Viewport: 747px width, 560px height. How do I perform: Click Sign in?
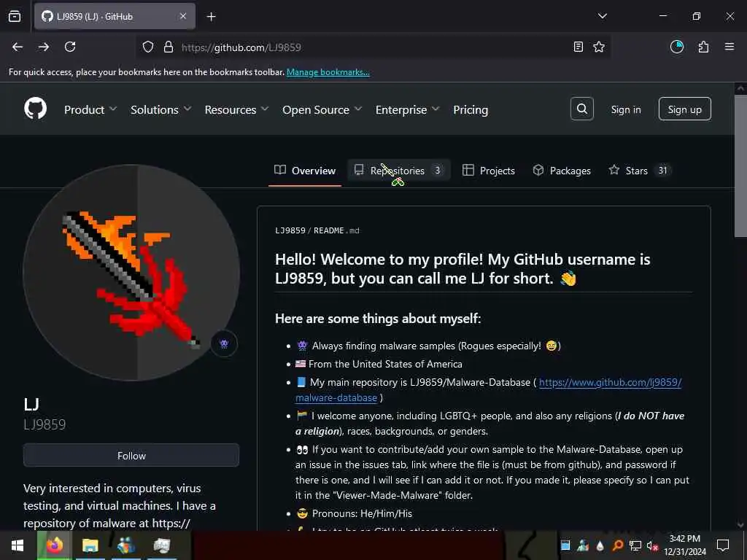(625, 109)
